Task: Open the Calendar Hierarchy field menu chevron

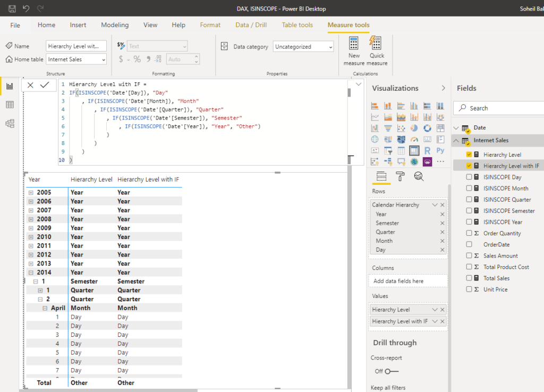Action: point(435,205)
